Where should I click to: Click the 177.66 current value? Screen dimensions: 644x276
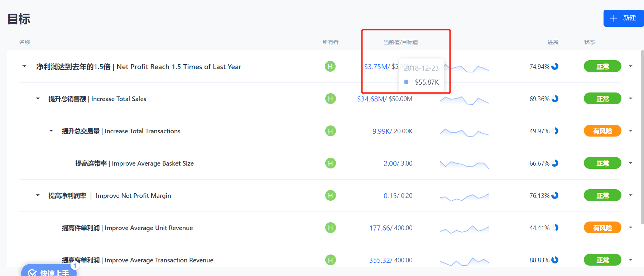pos(380,228)
